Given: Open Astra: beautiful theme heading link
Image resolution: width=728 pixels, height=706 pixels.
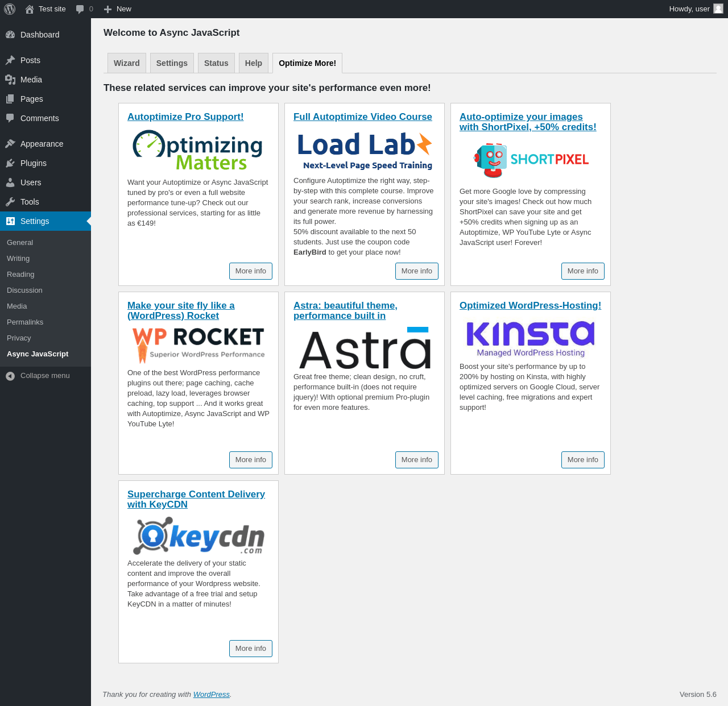Looking at the screenshot, I should pos(345,310).
